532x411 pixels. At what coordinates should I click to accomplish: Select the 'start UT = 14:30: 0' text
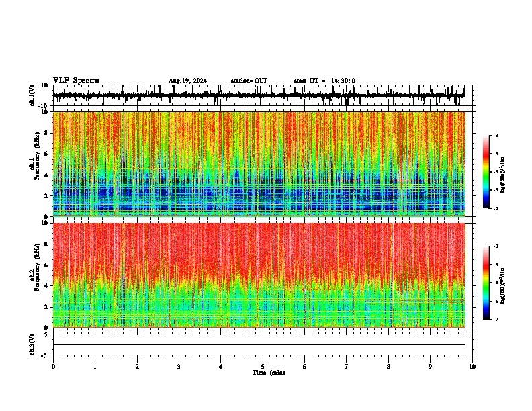click(x=324, y=81)
